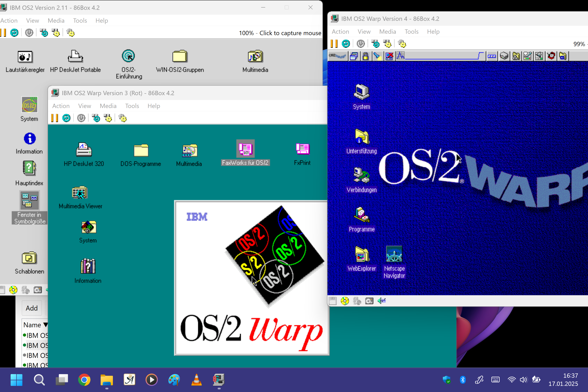Open the FxPrint icon in Warp 3
The width and height of the screenshot is (588, 392).
[x=303, y=154]
